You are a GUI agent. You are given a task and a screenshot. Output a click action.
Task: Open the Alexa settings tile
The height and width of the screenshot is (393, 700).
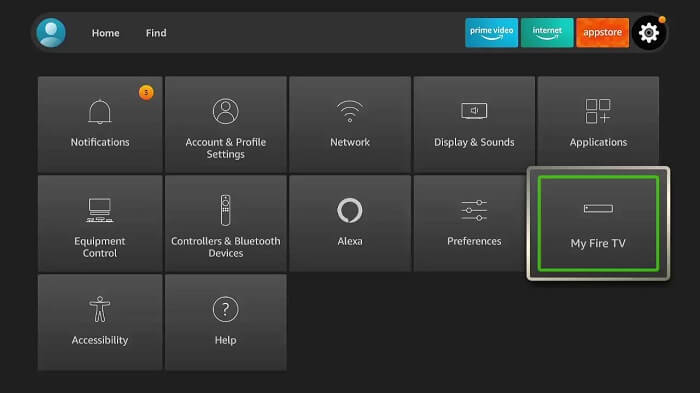(350, 223)
